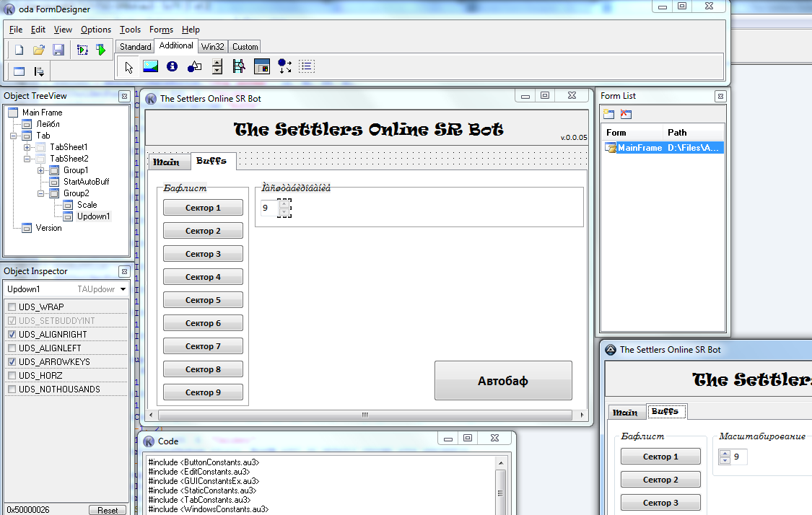Image resolution: width=812 pixels, height=515 pixels.
Task: Click the Show form window icon in lower toolbar
Action: 19,71
